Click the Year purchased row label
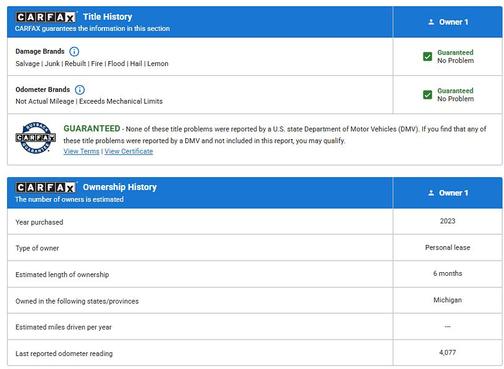Image resolution: width=504 pixels, height=369 pixels. point(39,222)
